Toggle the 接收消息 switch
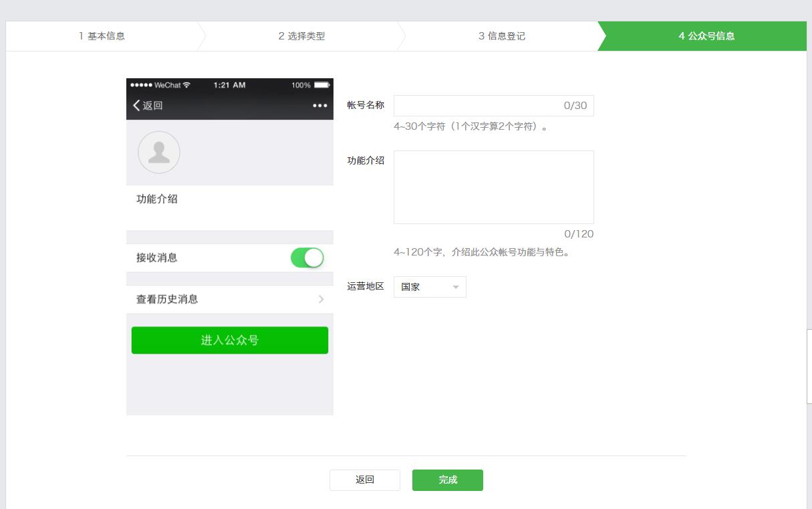812x509 pixels. 307,258
